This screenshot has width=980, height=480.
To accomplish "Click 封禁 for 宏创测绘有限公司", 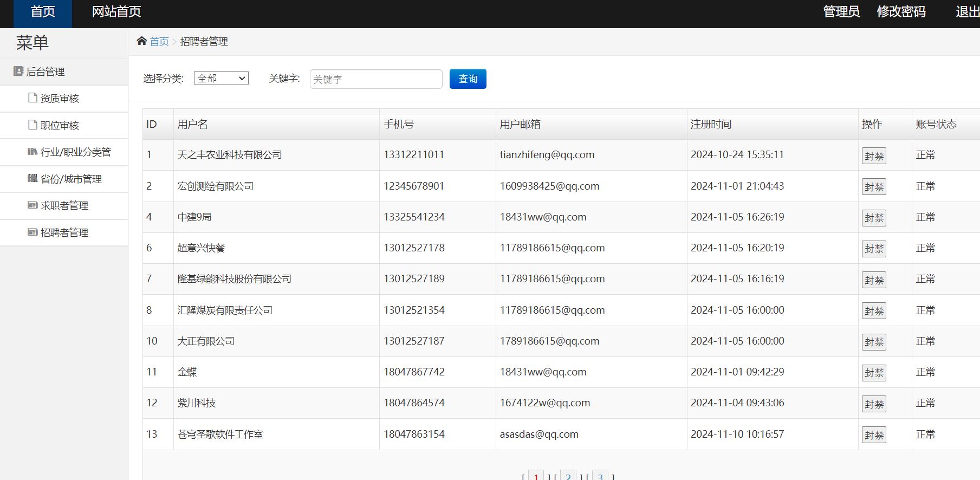I will (x=874, y=187).
